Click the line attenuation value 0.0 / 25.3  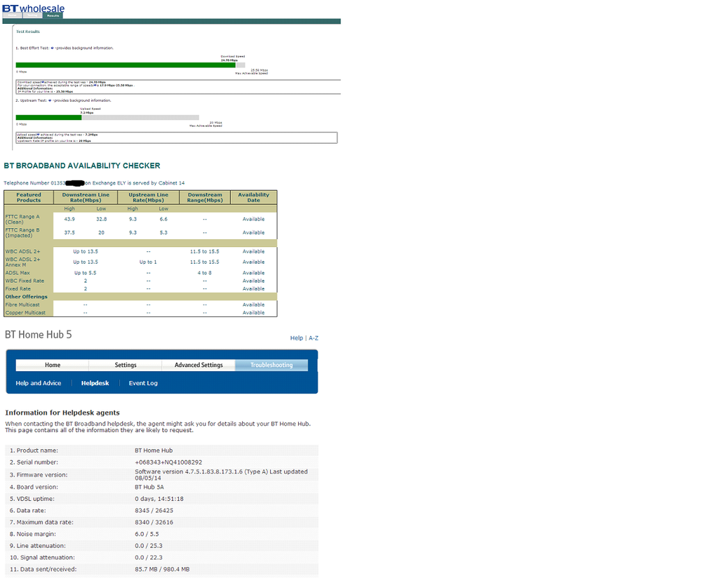(149, 546)
